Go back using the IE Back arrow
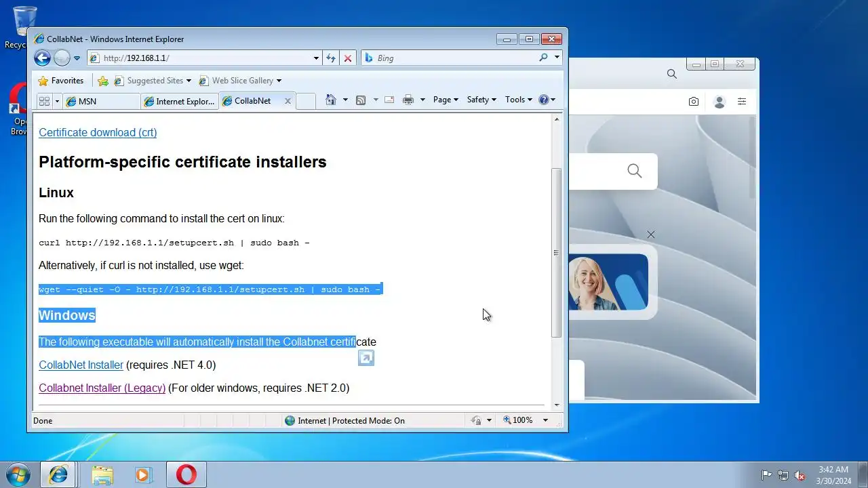The height and width of the screenshot is (488, 868). (42, 58)
